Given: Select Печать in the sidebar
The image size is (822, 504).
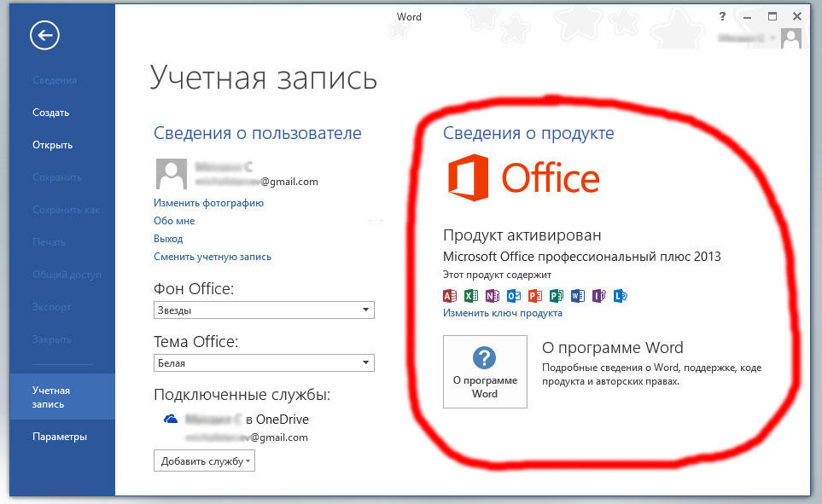Looking at the screenshot, I should [x=49, y=242].
